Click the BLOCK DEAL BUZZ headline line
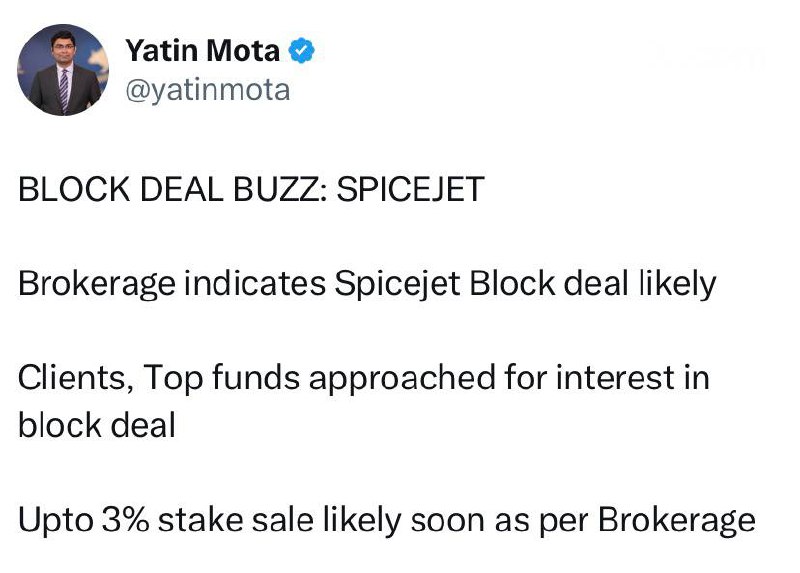Screen dimensions: 800x573 251,189
